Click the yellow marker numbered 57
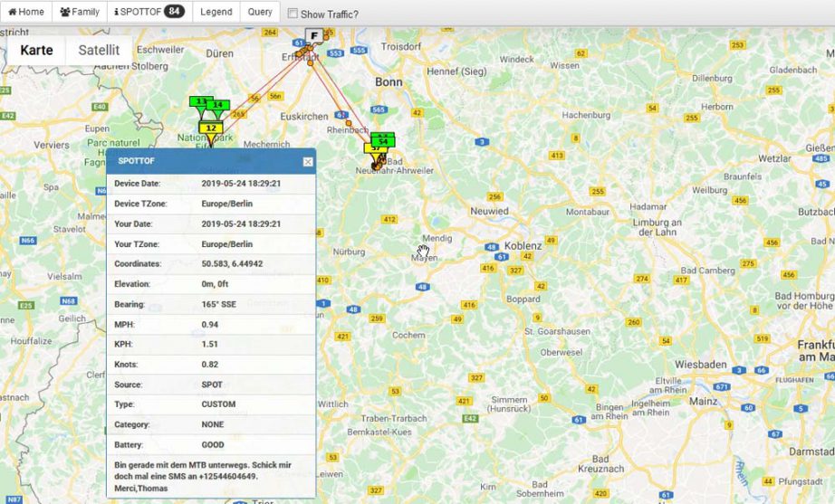835x504 pixels. click(x=371, y=149)
